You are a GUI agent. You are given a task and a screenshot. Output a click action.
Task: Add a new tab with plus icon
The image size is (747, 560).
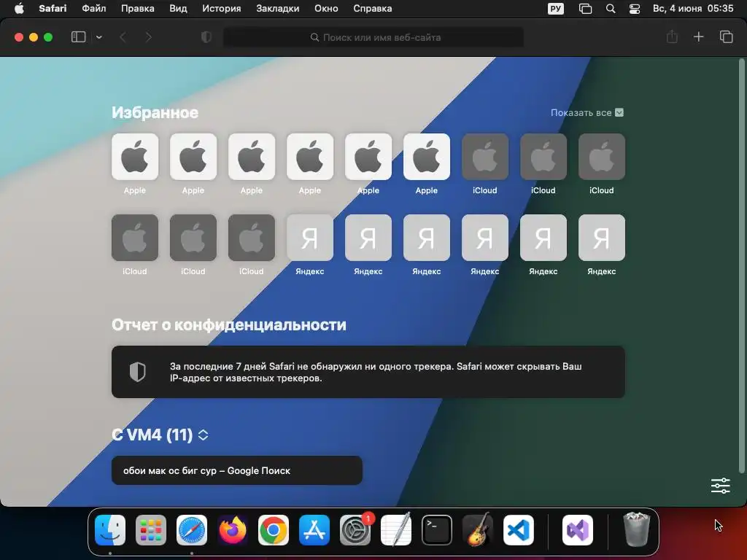coord(698,36)
